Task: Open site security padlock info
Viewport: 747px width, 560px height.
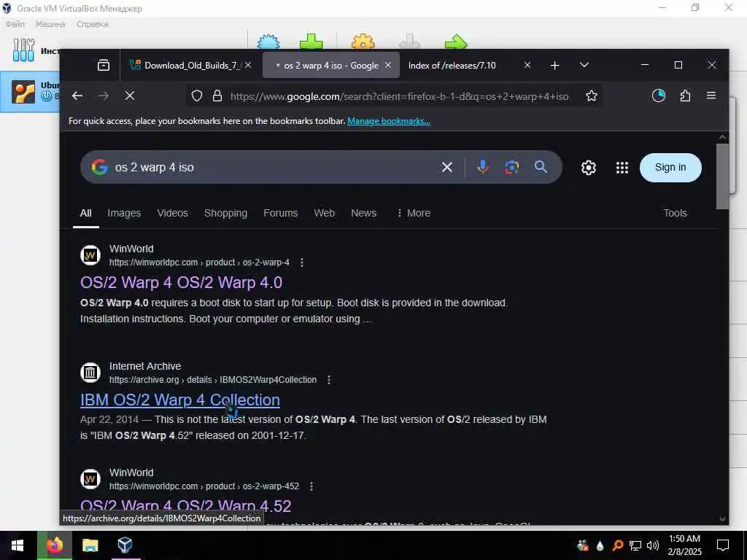Action: coord(217,96)
